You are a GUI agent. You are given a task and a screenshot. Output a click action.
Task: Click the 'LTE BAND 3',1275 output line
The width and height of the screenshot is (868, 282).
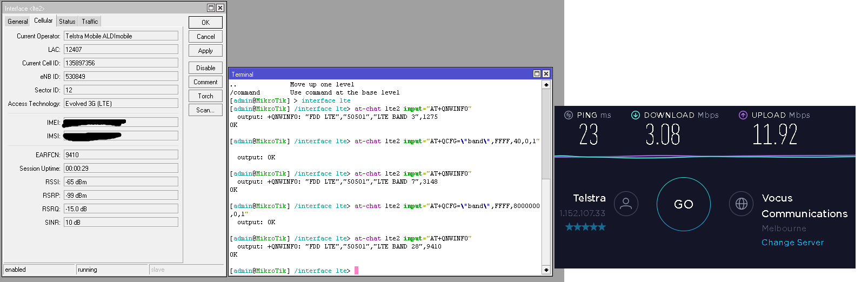(338, 117)
